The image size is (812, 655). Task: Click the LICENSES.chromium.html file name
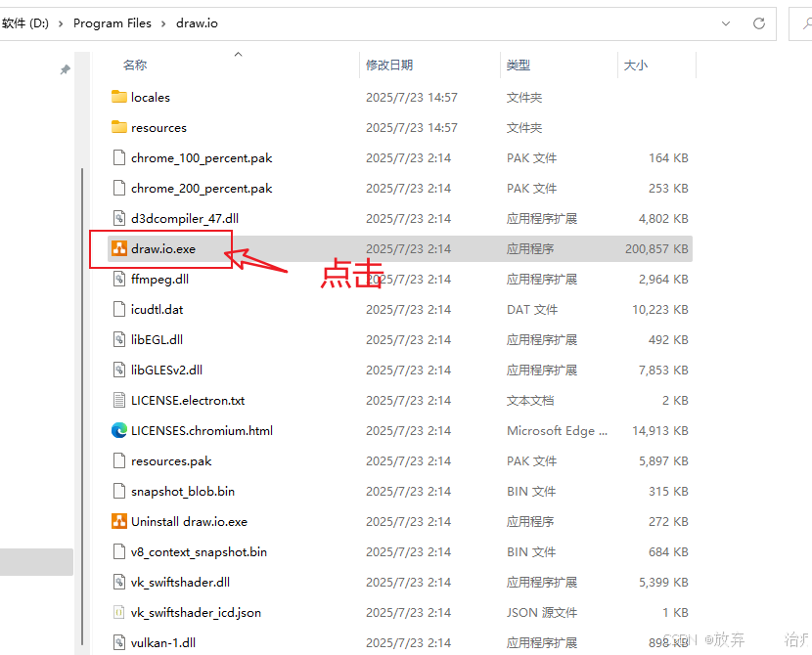tap(202, 430)
